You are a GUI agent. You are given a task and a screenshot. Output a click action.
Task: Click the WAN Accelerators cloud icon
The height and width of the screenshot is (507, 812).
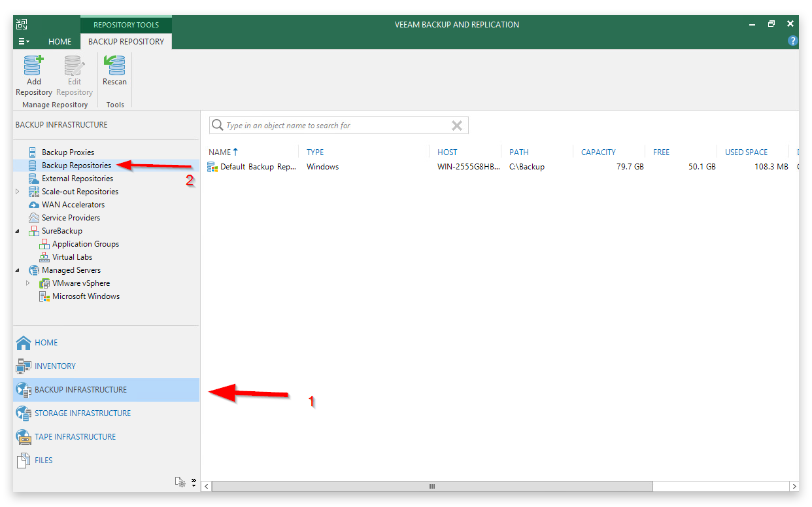(34, 205)
